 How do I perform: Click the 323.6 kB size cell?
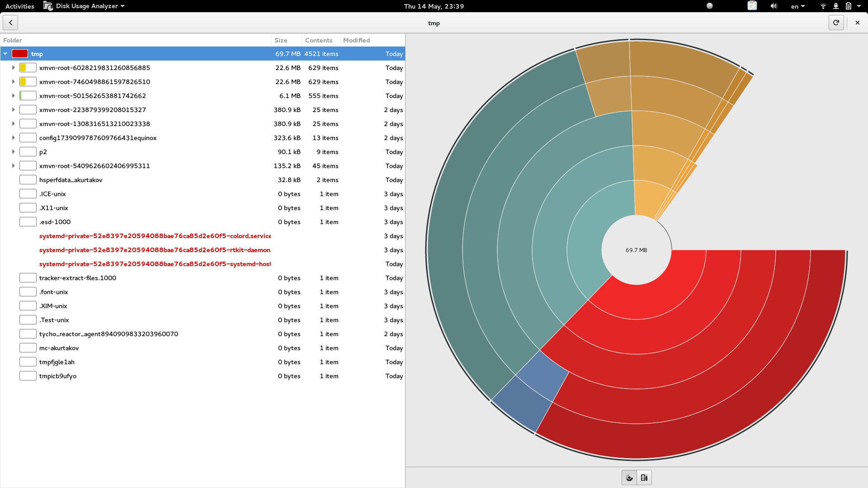[287, 138]
